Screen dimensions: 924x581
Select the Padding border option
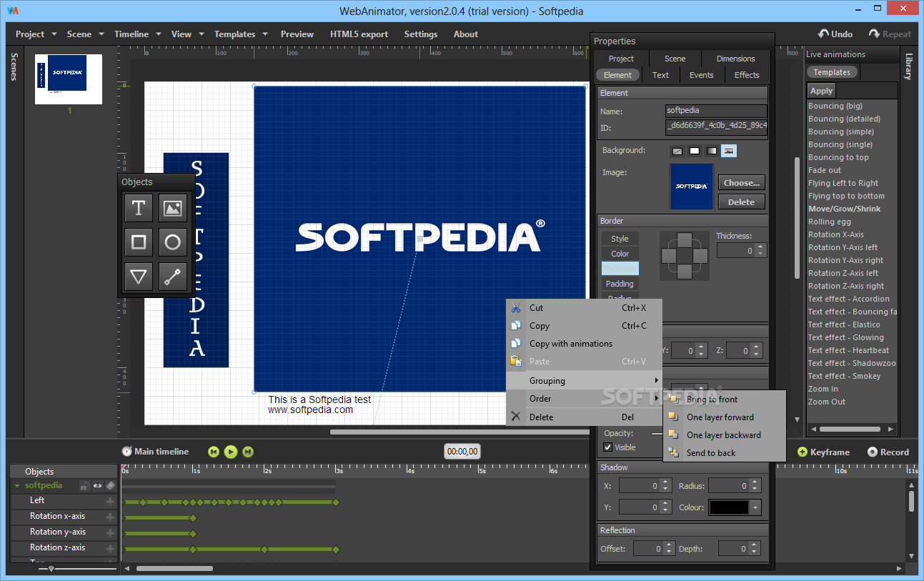click(620, 284)
